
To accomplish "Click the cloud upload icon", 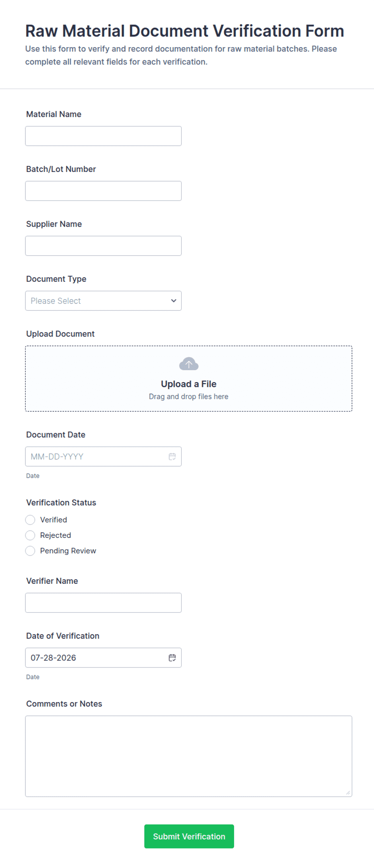I will click(189, 364).
